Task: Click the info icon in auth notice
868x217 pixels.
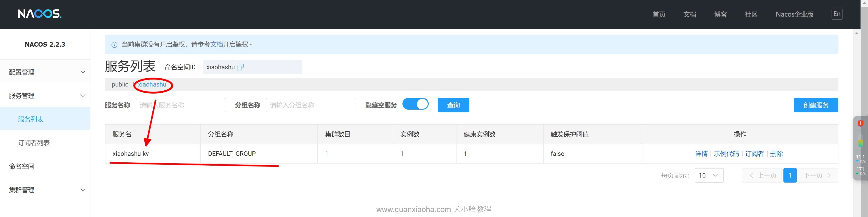Action: tap(114, 45)
